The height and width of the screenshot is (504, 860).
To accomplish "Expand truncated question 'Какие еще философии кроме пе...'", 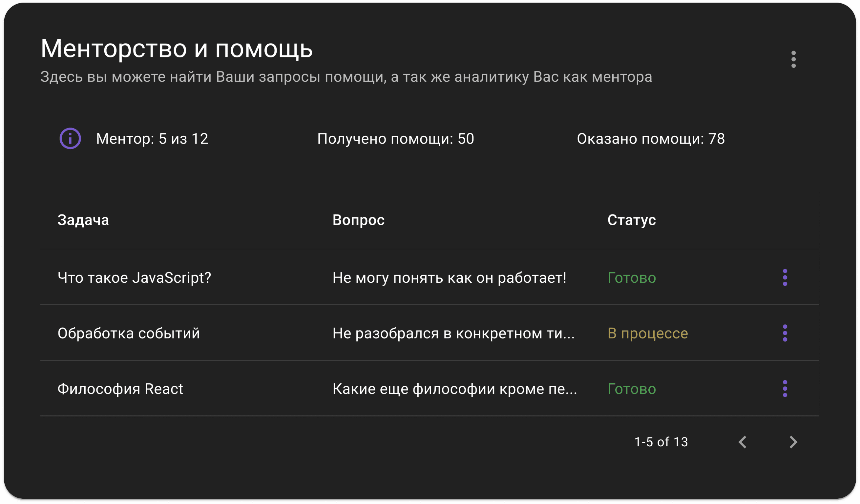I will coord(454,389).
